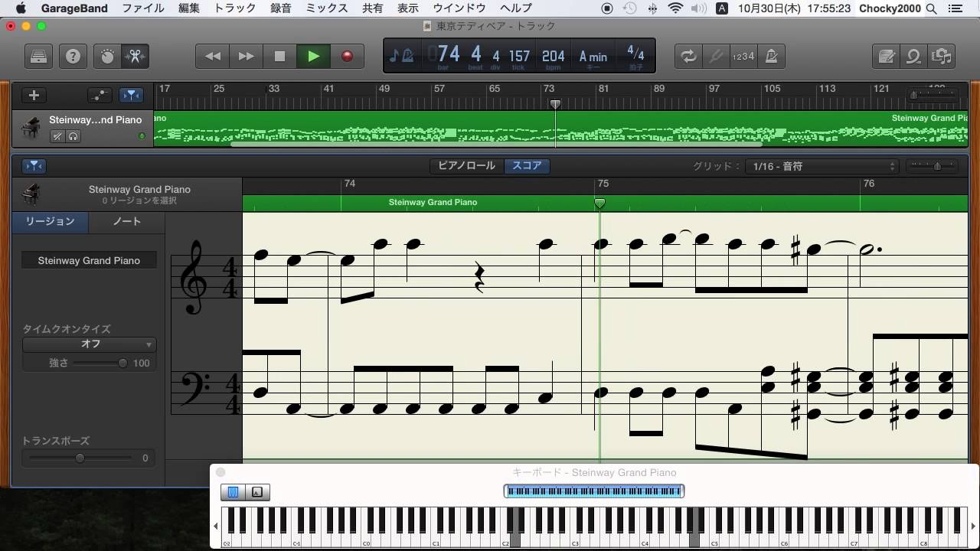The image size is (980, 551).
Task: Select the Notes tab
Action: [127, 221]
